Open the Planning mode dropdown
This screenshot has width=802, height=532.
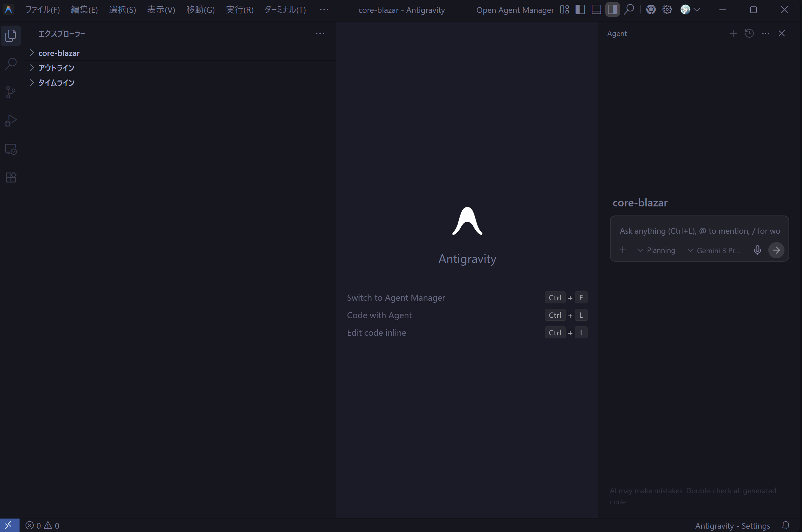click(656, 251)
